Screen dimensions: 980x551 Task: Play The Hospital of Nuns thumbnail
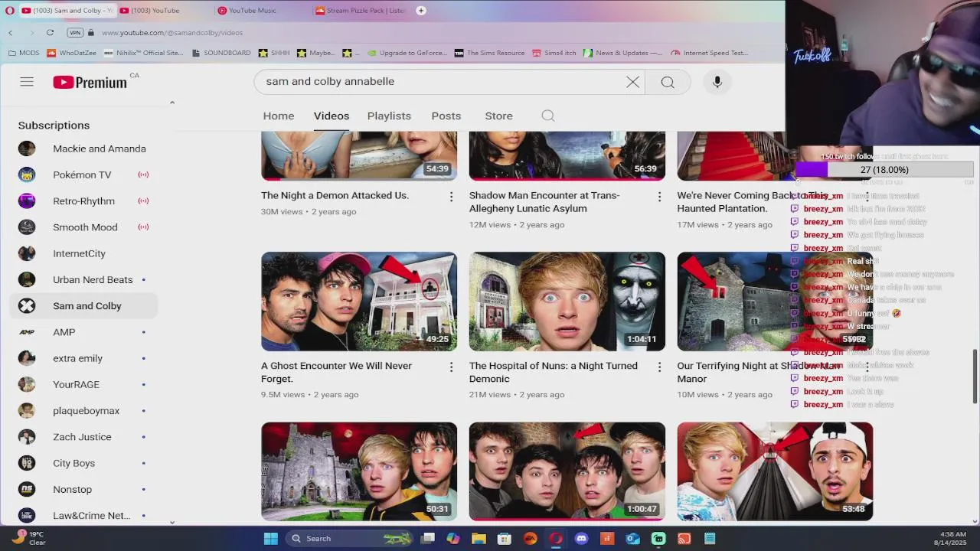click(567, 302)
